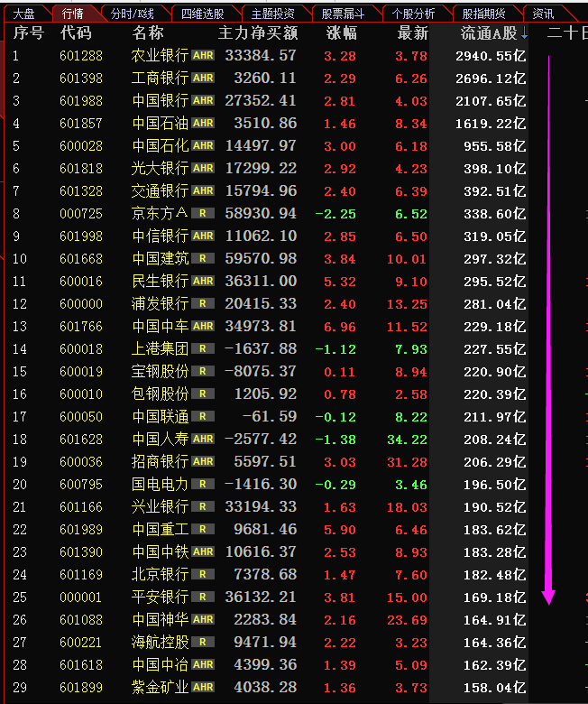This screenshot has width=588, height=704.
Task: Click the 名称 column header
Action: pyautogui.click(x=148, y=33)
